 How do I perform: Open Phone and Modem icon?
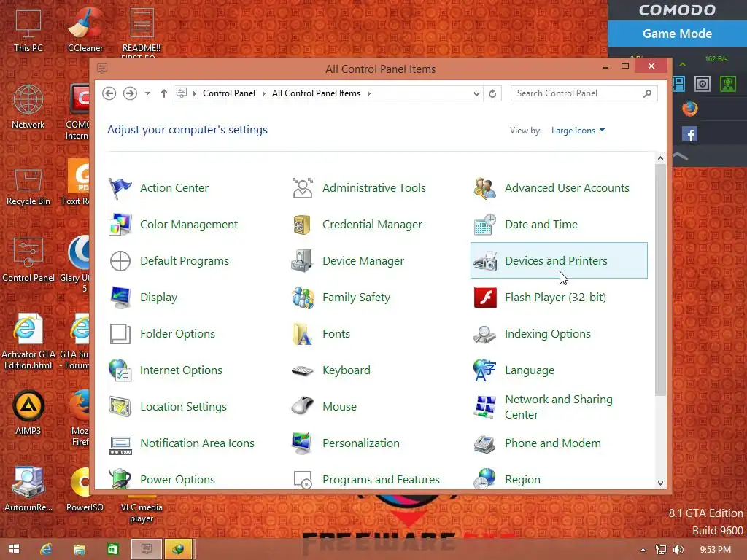coord(485,443)
